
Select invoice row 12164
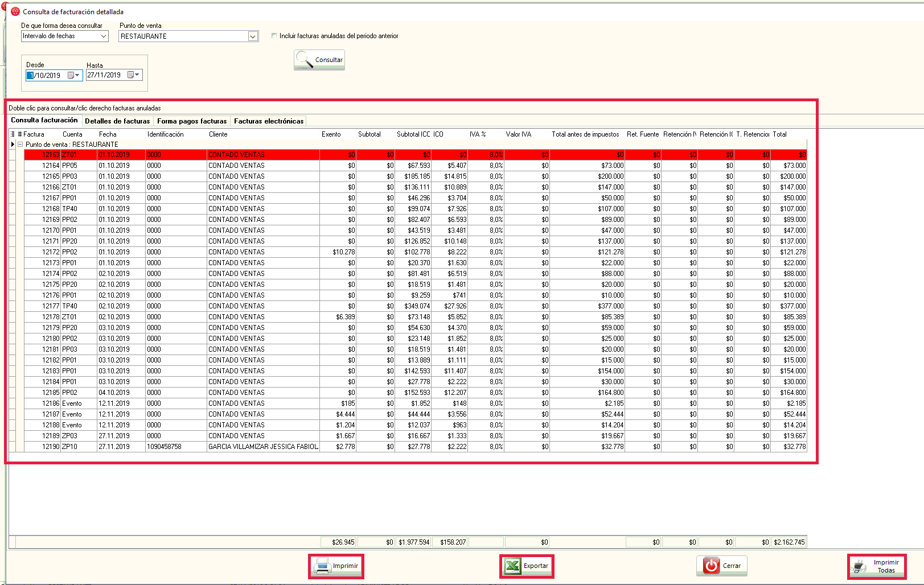click(51, 166)
